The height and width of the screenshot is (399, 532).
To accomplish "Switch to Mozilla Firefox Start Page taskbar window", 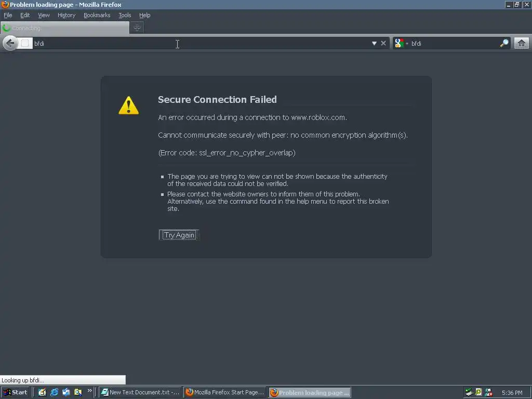I will (225, 392).
